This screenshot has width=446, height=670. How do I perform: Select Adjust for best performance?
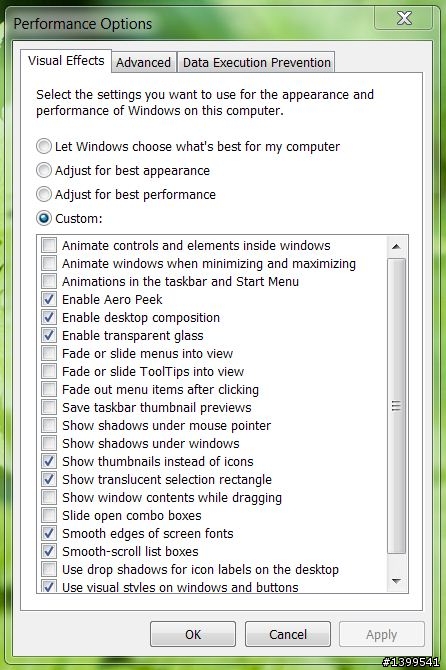(x=44, y=194)
